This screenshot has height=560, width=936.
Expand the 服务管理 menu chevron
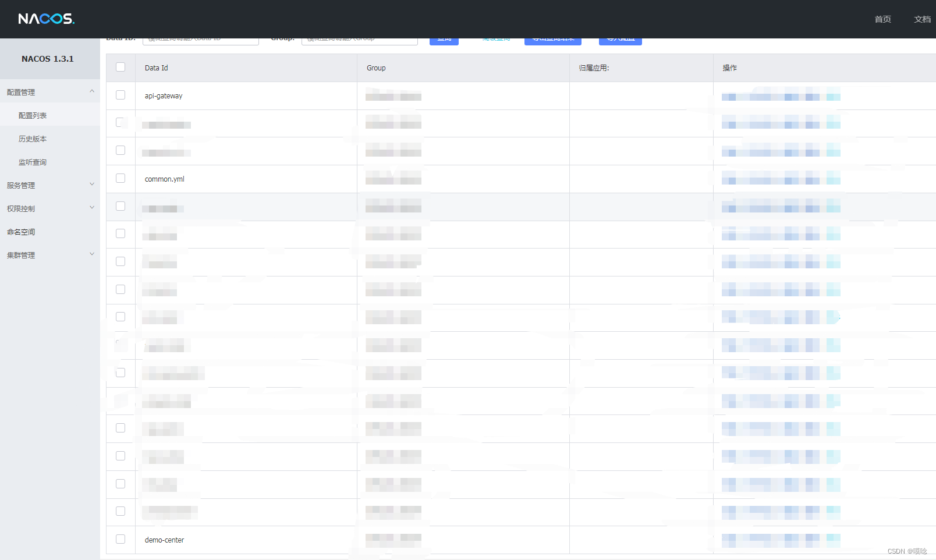pyautogui.click(x=92, y=184)
